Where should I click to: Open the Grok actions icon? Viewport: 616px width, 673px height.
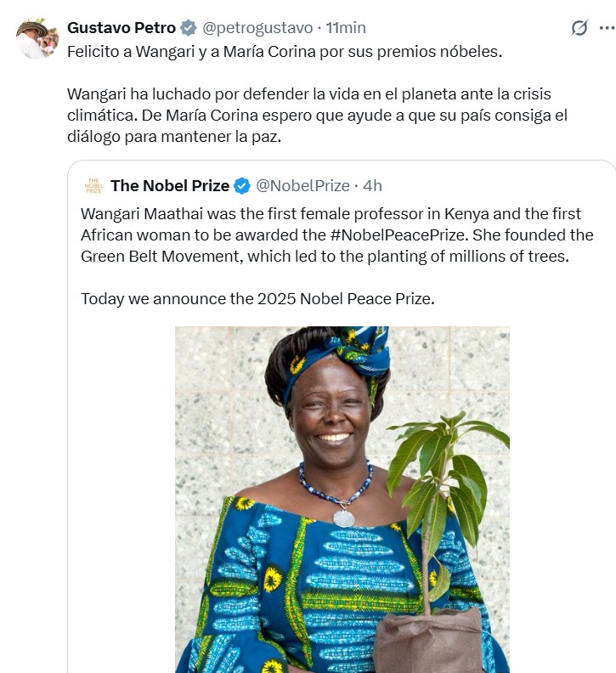click(x=579, y=28)
